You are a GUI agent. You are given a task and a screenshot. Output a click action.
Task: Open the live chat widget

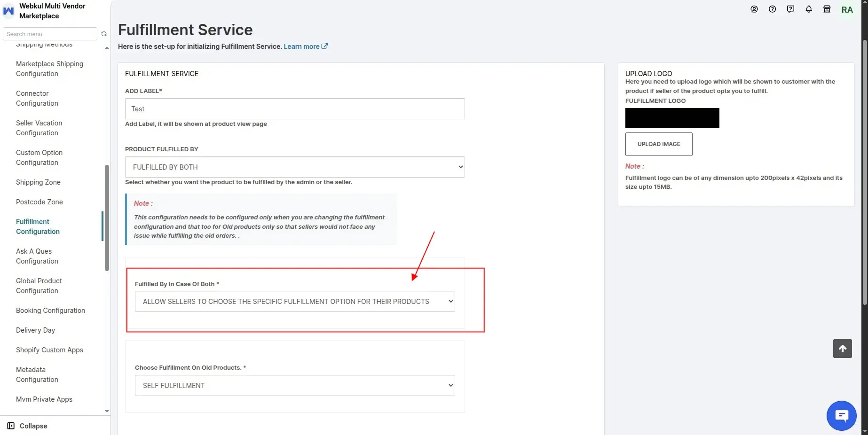click(842, 416)
